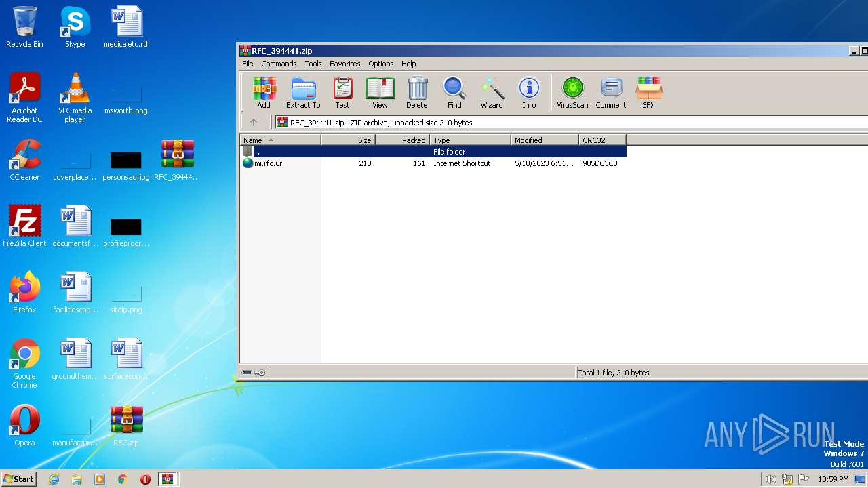Open the archive Comment tool

(611, 93)
